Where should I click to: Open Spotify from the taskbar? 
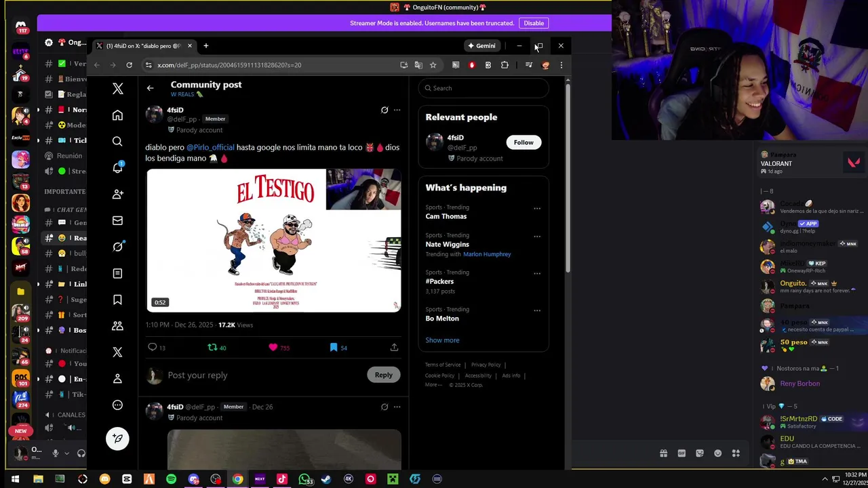tap(171, 479)
